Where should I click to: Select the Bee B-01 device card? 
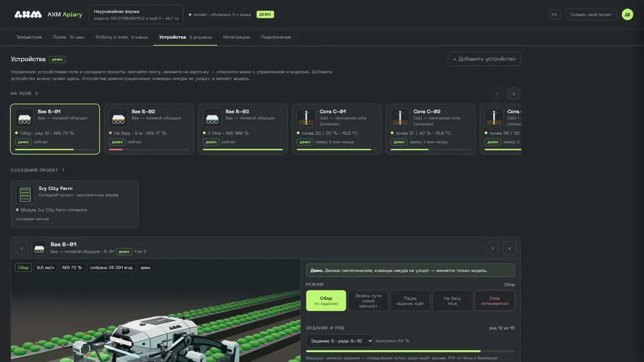(55, 129)
